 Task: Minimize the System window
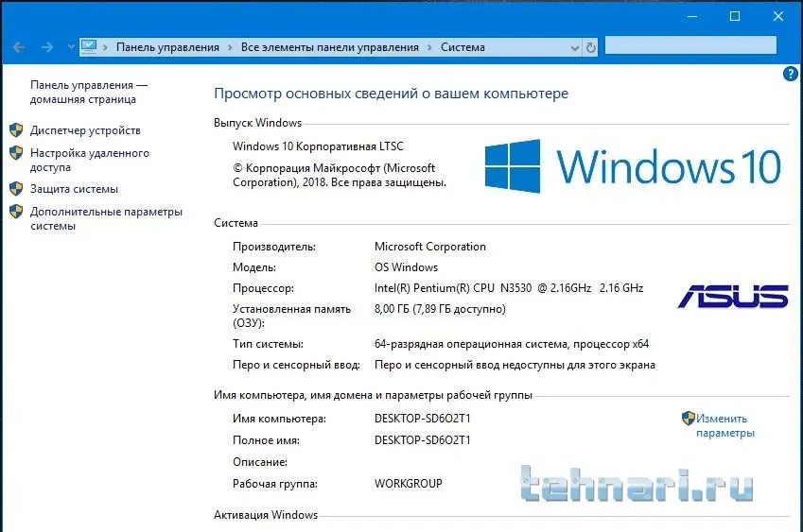click(x=692, y=16)
